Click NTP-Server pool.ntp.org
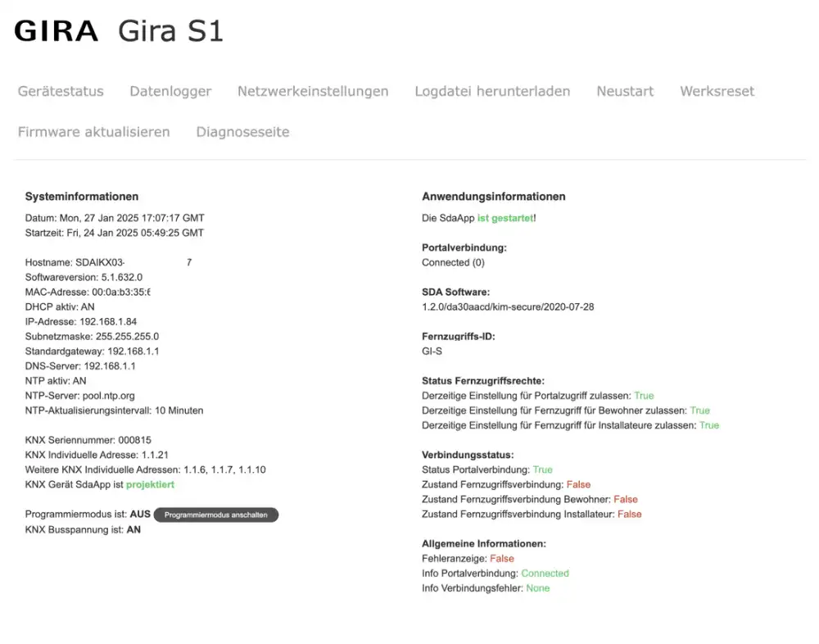 click(x=80, y=396)
